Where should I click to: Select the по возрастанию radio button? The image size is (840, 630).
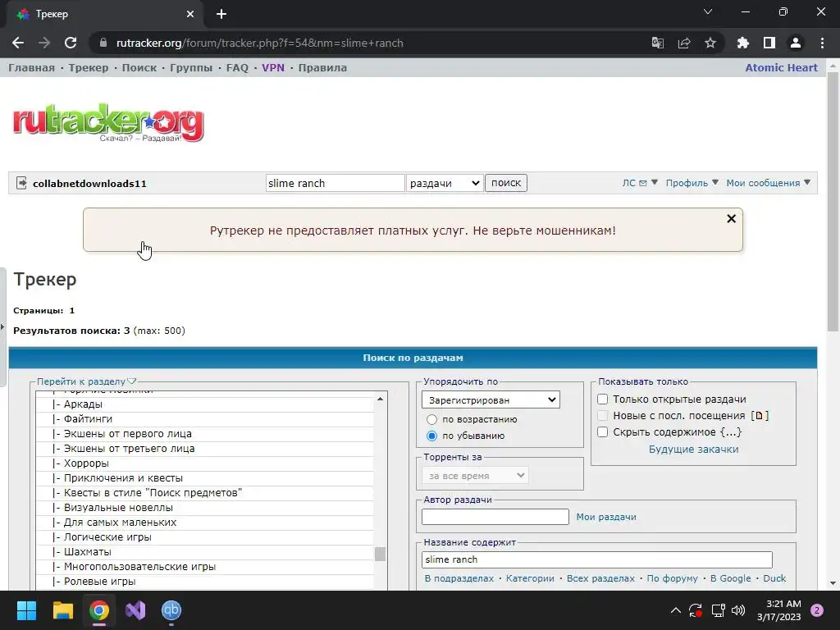431,419
